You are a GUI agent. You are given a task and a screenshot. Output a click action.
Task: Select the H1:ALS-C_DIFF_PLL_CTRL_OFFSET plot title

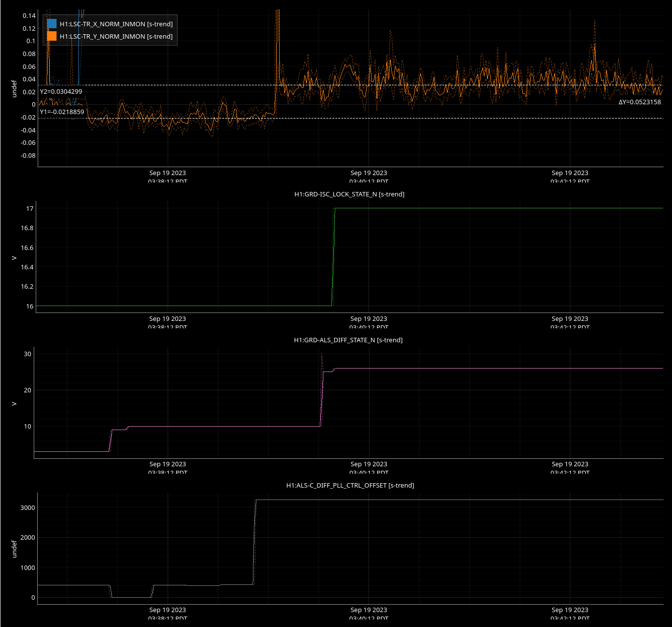coord(350,485)
